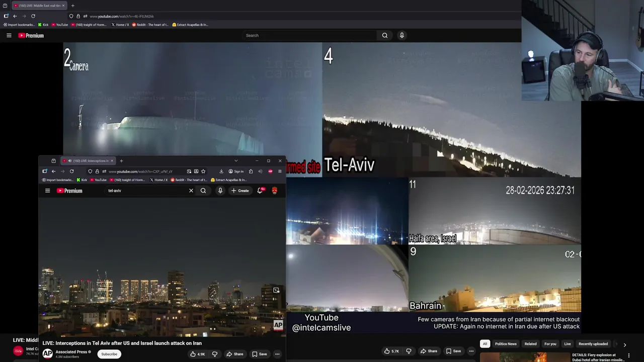Open the Kick bookmark in the main window

pos(43,25)
